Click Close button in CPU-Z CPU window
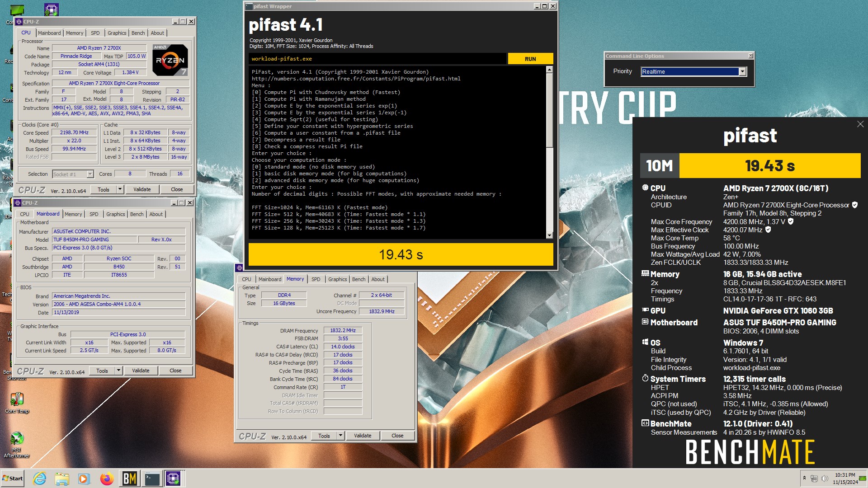This screenshot has width=868, height=488. pyautogui.click(x=177, y=189)
